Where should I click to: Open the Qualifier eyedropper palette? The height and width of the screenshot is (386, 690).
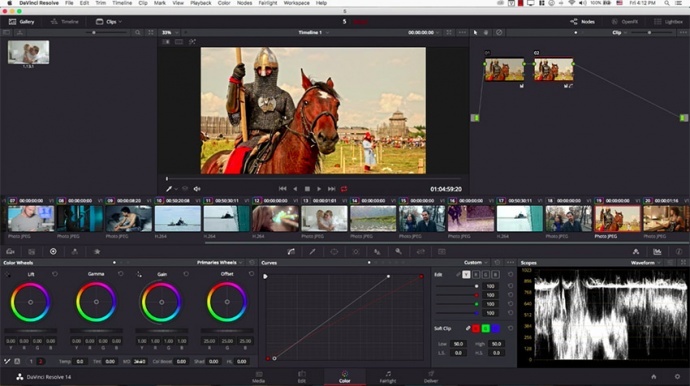click(x=312, y=251)
